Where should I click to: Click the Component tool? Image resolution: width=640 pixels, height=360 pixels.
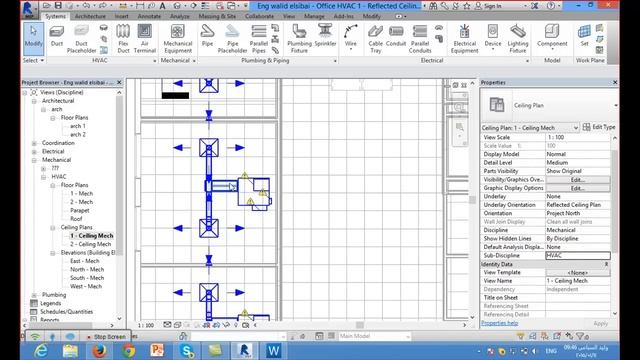pyautogui.click(x=552, y=37)
